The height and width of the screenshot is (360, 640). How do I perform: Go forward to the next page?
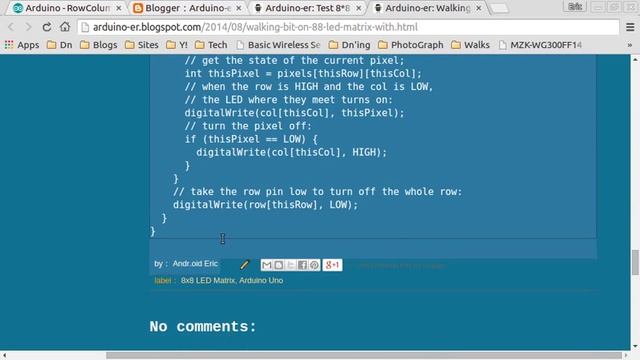28,27
